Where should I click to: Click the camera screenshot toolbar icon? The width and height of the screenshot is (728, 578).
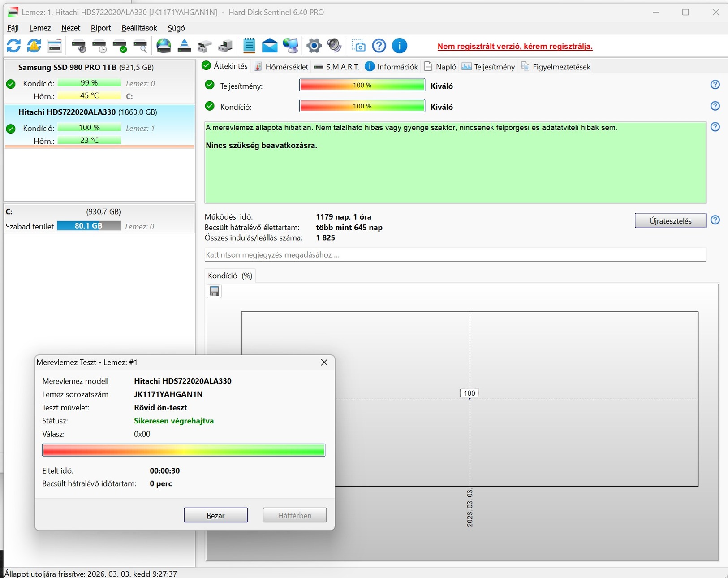click(x=358, y=46)
